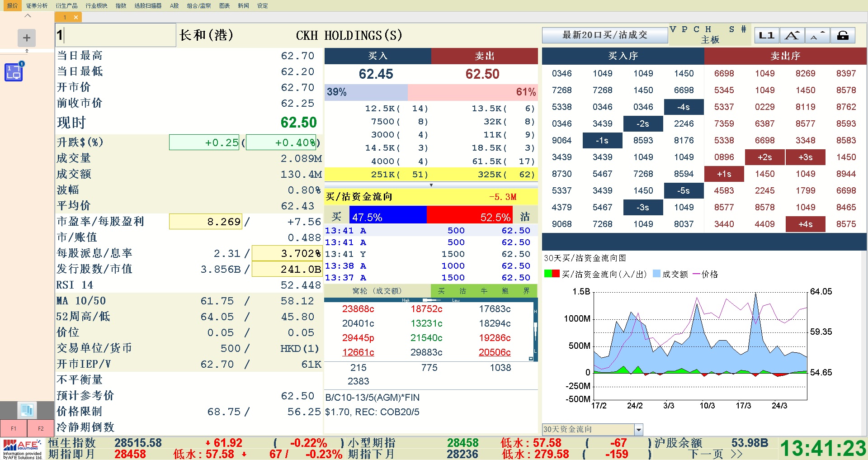Screen dimensions: 868x460
Task: Open the 衍生产品 menu
Action: coord(66,5)
